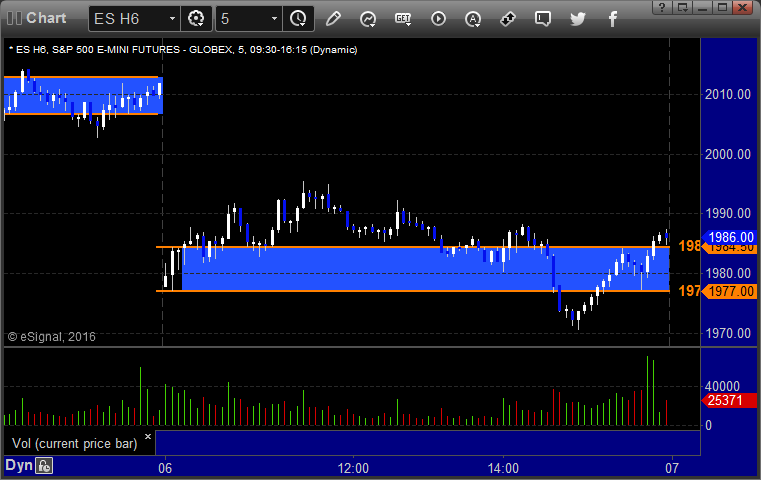Click the 06 date axis label
761x480 pixels.
point(165,468)
